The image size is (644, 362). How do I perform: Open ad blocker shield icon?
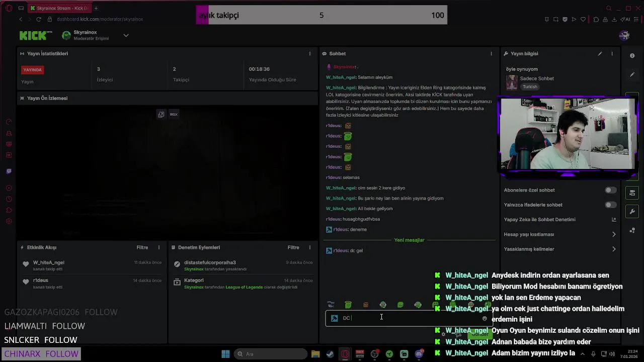click(x=565, y=19)
